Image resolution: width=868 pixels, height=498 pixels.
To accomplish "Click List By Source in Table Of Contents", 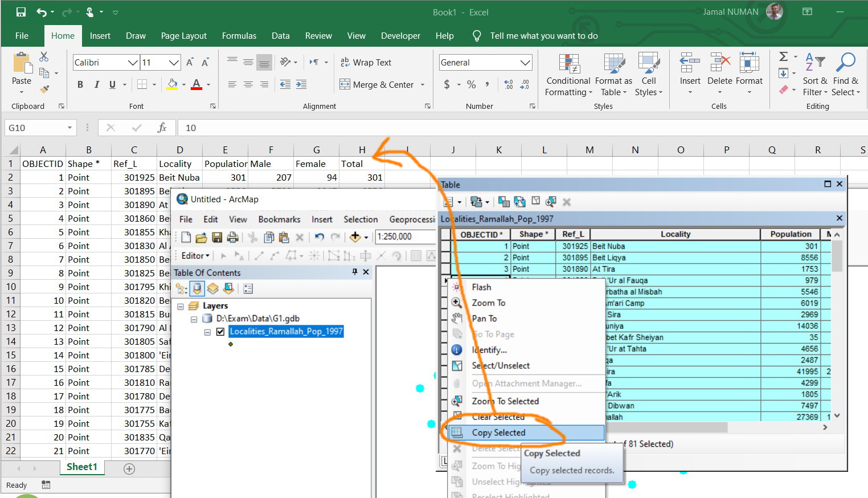I will [197, 288].
